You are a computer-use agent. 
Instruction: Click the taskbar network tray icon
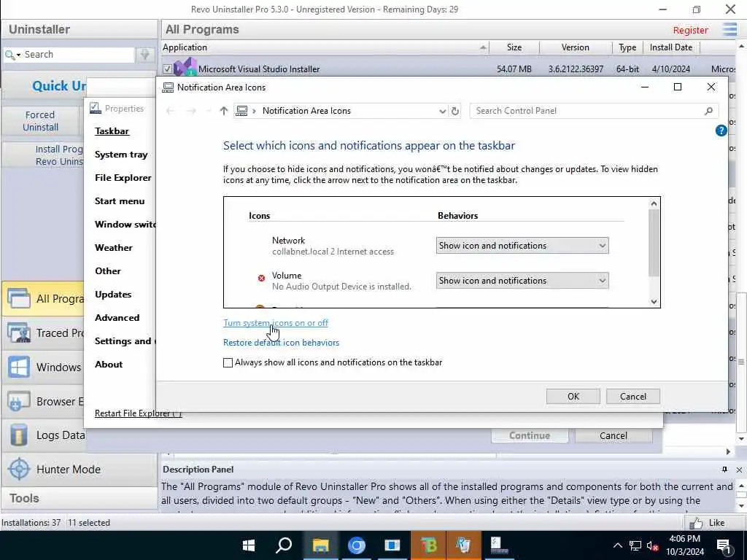coord(635,545)
